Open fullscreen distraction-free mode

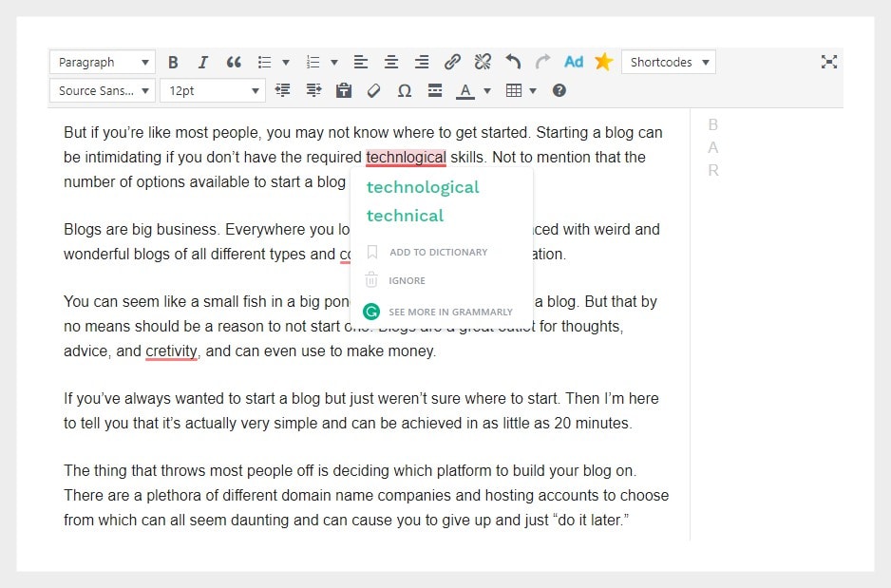(829, 63)
